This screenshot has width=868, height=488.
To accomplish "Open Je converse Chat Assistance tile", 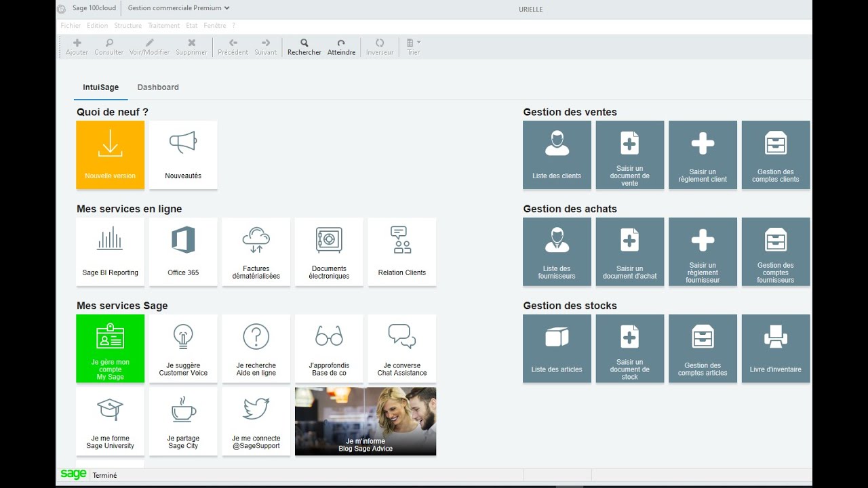I will (401, 348).
